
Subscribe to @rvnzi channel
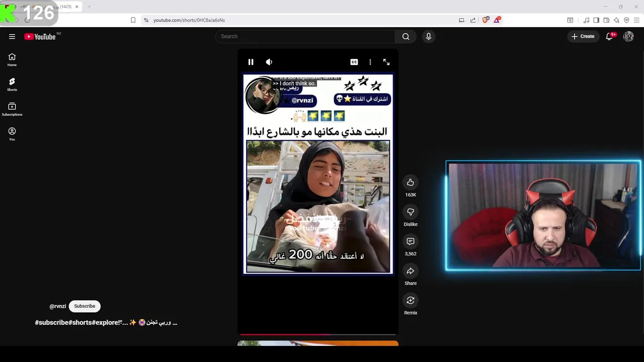coord(85,306)
